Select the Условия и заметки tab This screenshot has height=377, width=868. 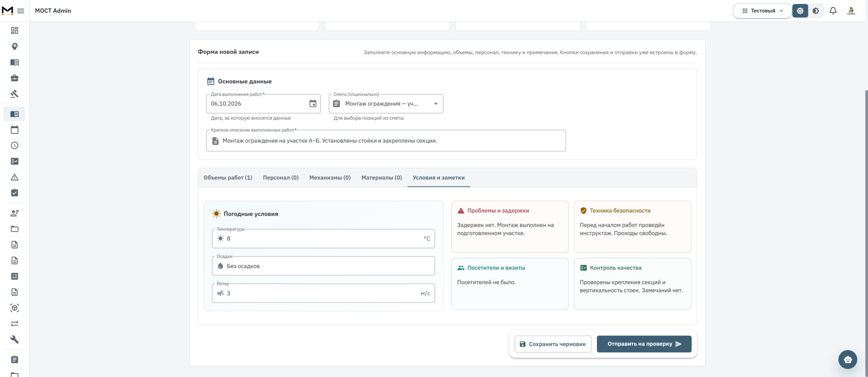pos(439,178)
